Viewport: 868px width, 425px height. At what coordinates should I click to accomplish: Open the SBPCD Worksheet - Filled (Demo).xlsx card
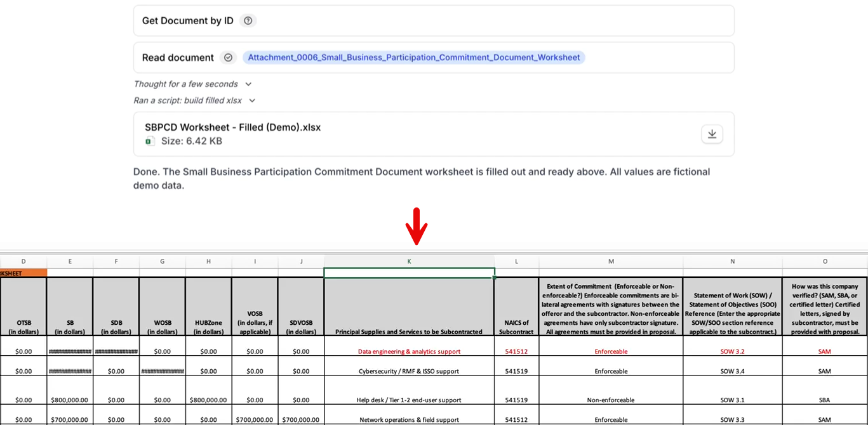tap(434, 134)
